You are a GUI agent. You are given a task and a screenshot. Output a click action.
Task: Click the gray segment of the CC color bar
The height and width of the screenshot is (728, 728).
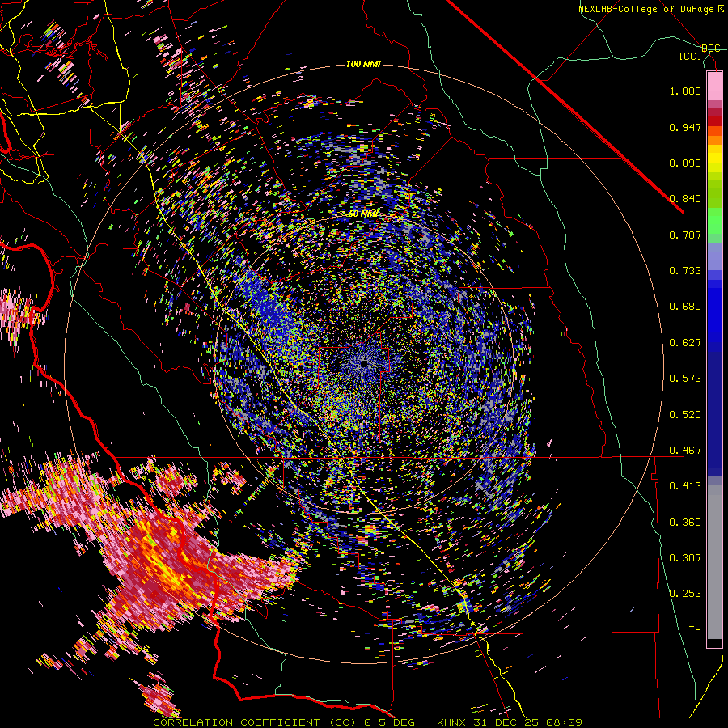[714, 562]
